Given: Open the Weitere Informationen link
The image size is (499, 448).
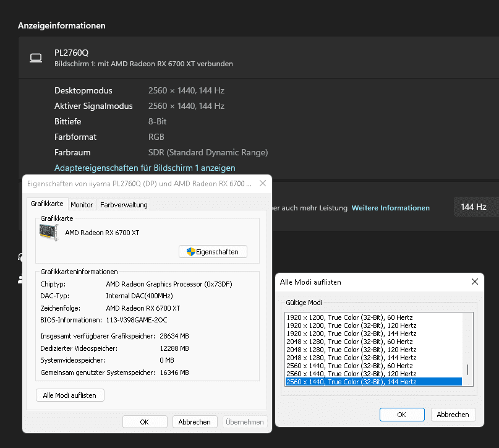Looking at the screenshot, I should pos(390,207).
